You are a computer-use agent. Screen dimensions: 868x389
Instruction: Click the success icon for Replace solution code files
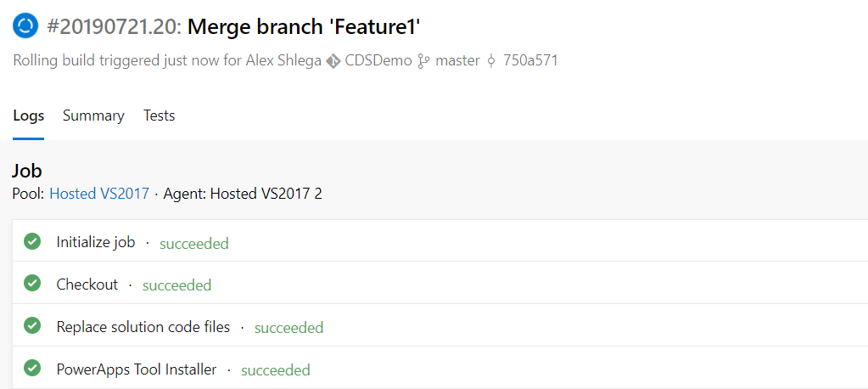(x=32, y=326)
